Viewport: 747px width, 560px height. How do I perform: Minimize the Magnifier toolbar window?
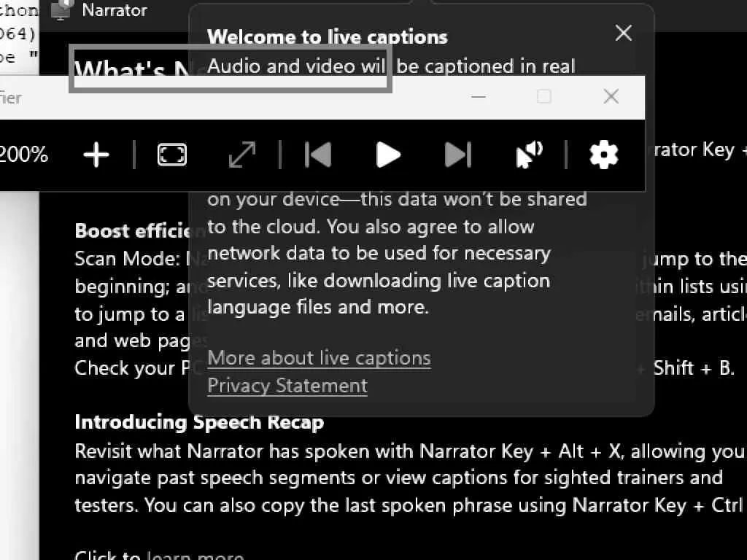coord(479,97)
